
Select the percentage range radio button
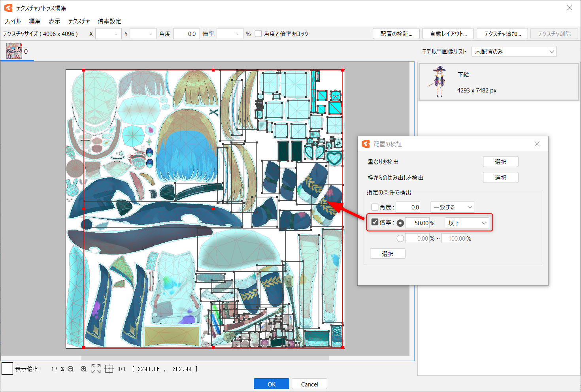point(400,238)
